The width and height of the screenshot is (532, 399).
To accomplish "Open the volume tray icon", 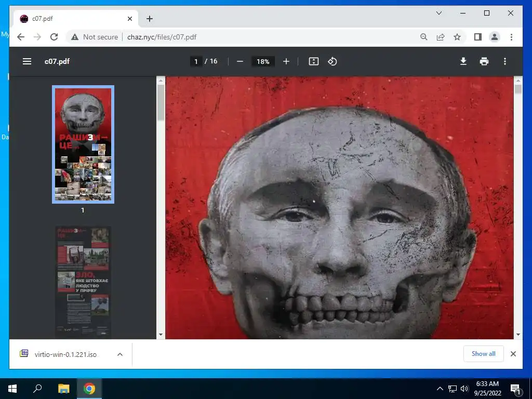I will pyautogui.click(x=464, y=389).
